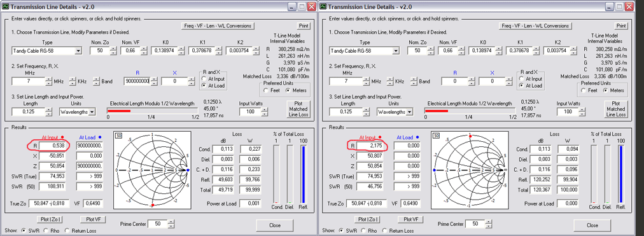Image resolution: width=644 pixels, height=236 pixels.
Task: Adjust Prime Center spinner in right window
Action: 489,224
